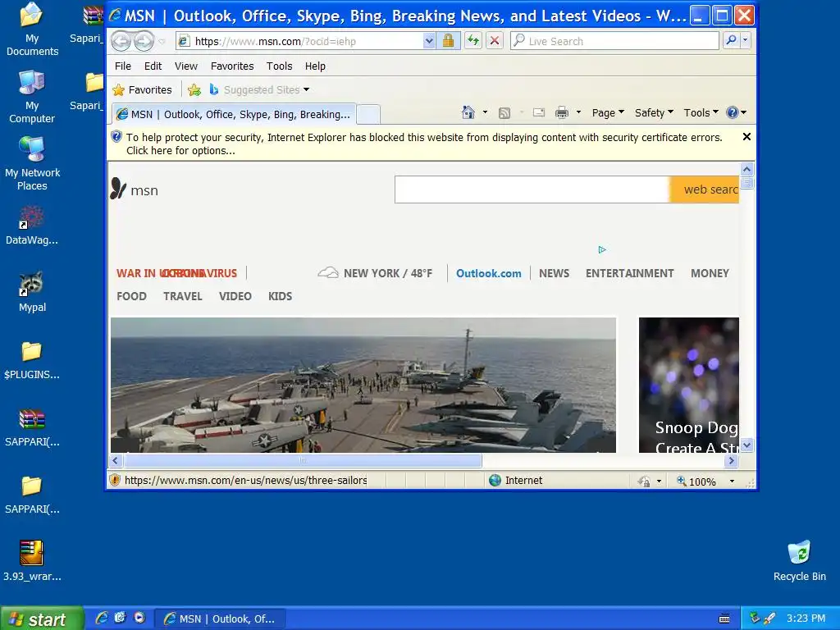This screenshot has width=840, height=630.
Task: Click the security info bar message
Action: [424, 144]
